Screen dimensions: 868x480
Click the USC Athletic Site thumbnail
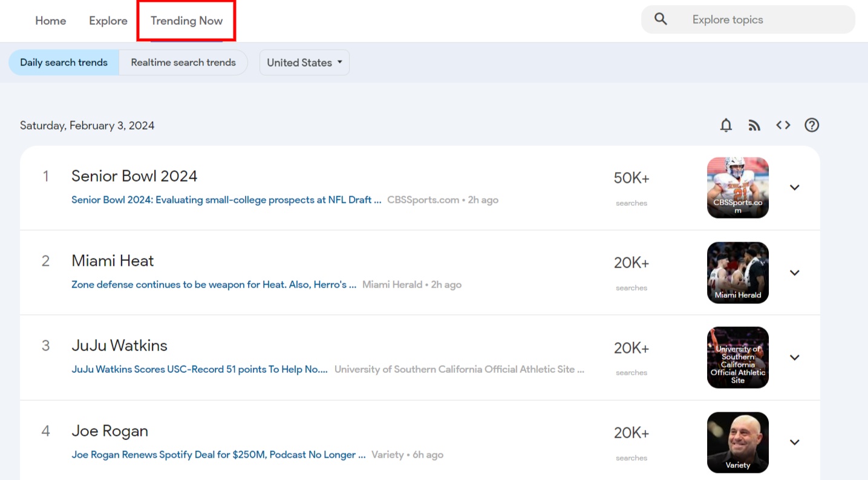pos(738,358)
